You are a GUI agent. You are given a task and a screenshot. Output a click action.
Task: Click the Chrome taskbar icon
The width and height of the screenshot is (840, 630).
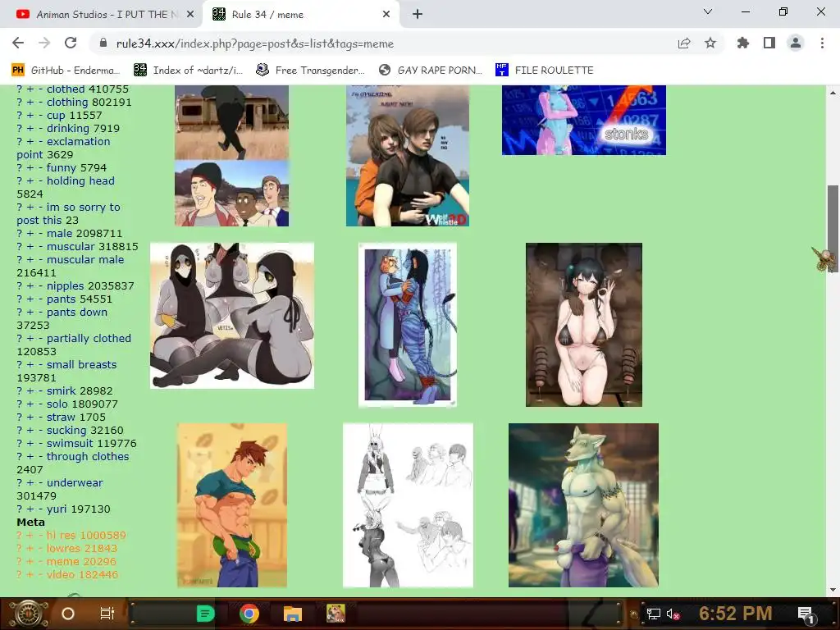(x=249, y=614)
